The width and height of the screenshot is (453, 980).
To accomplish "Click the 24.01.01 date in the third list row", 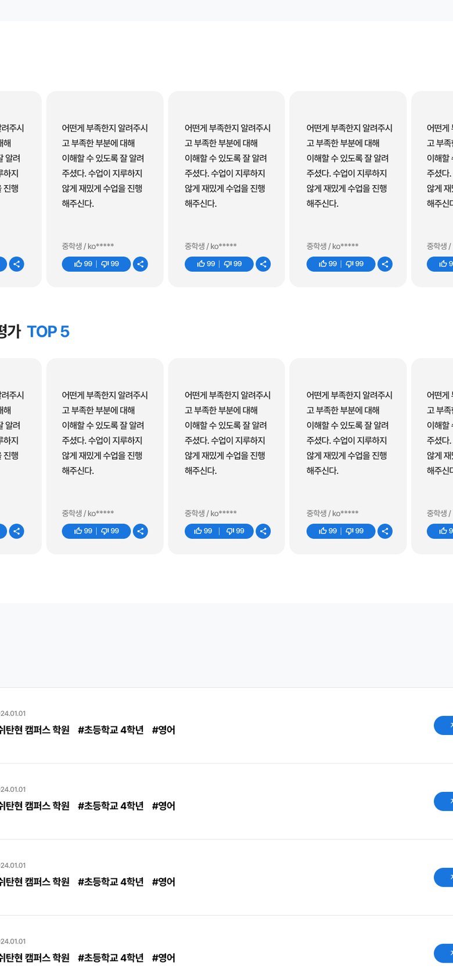I will 13,866.
